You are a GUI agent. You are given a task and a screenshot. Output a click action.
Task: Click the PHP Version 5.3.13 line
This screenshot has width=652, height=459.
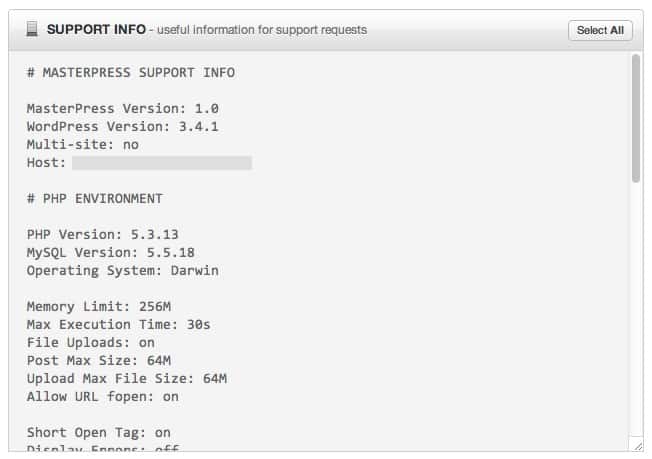[x=103, y=234]
